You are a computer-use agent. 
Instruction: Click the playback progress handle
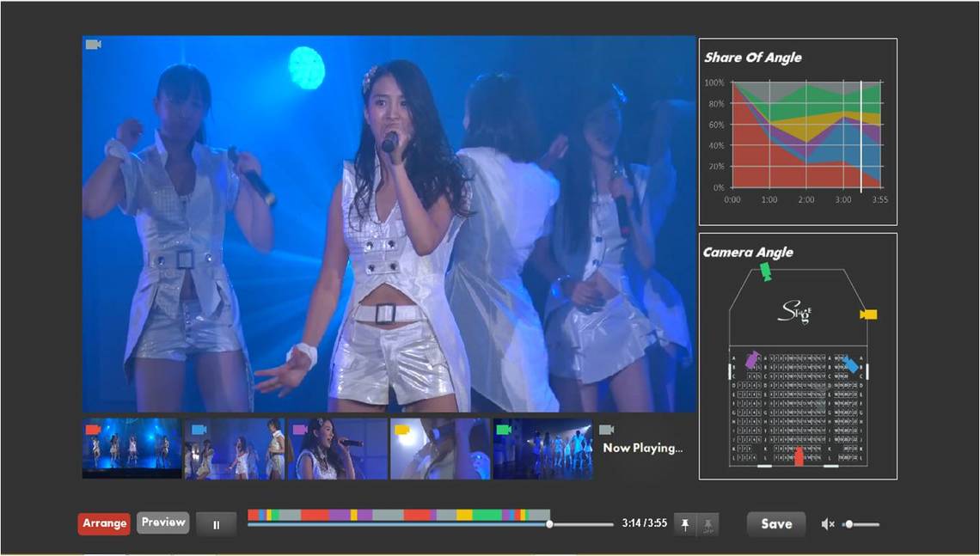549,524
